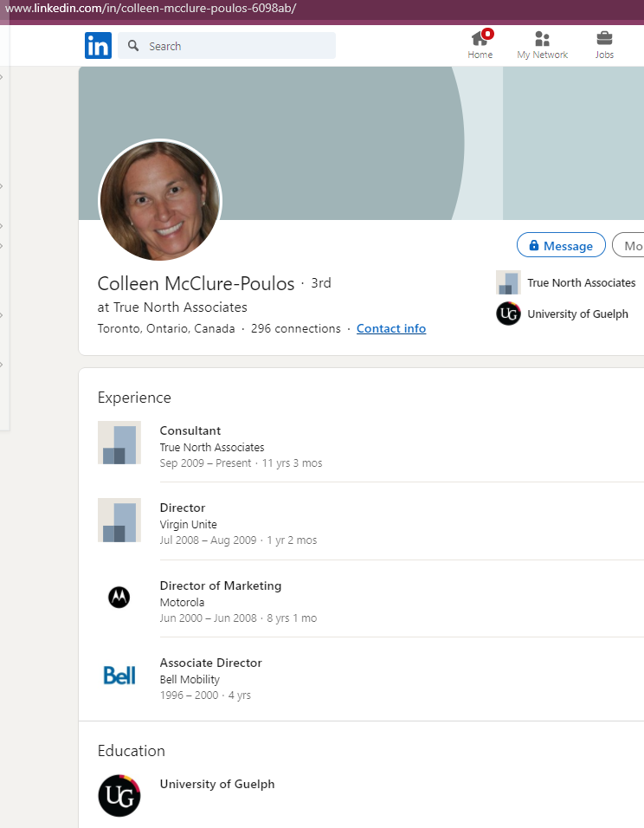Screen dimensions: 644x828
Task: Click the LinkedIn logo icon
Action: click(x=98, y=46)
